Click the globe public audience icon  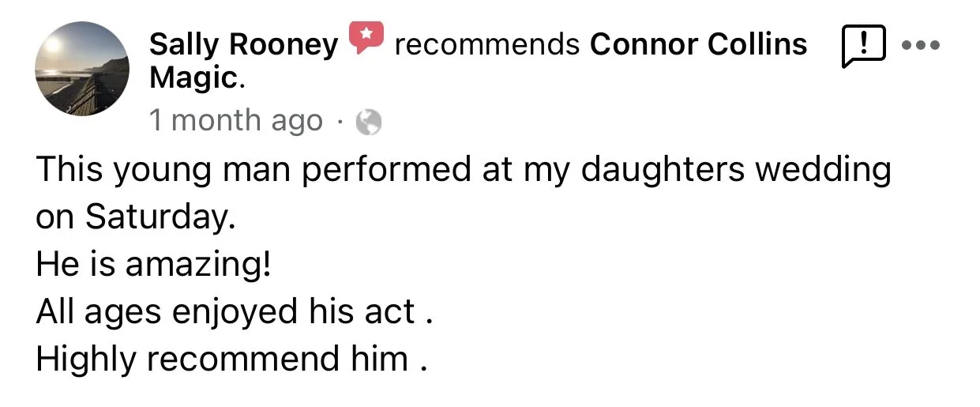pos(369,122)
